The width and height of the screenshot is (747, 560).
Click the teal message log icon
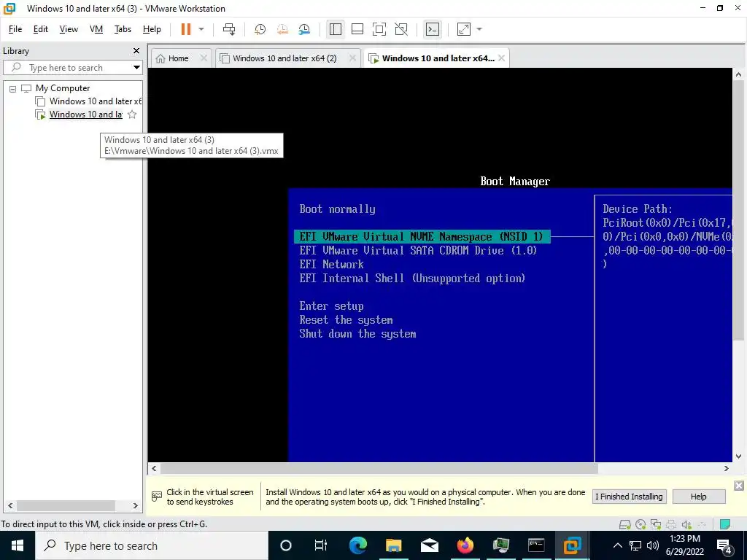pyautogui.click(x=725, y=524)
